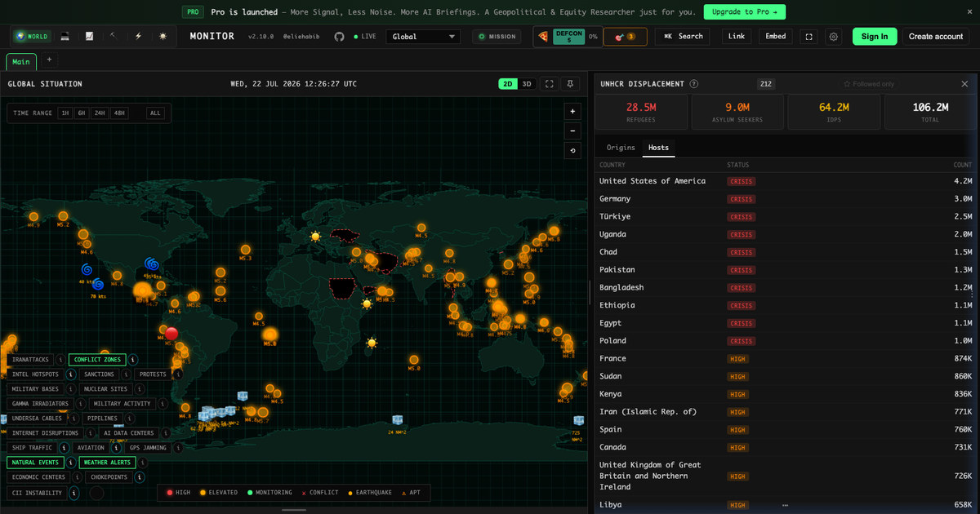Toggle fullscreen icon in top header
Screen dimensions: 980x514
[808, 37]
